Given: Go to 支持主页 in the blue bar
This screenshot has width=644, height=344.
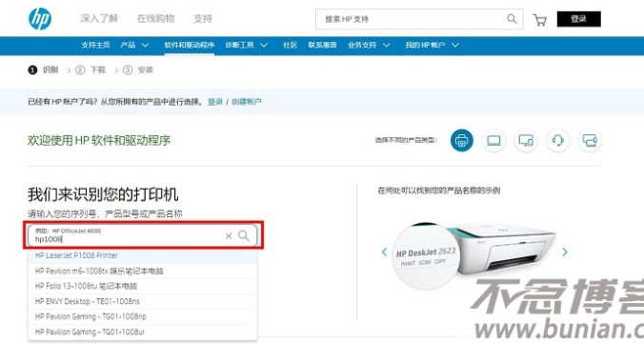Looking at the screenshot, I should [x=95, y=45].
